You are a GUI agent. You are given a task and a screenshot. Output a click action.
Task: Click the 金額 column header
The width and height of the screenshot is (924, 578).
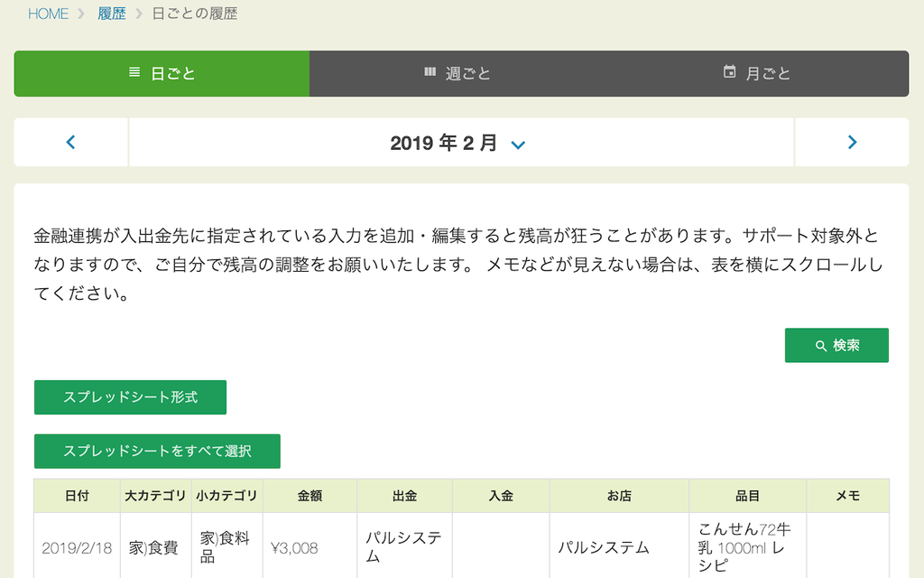310,496
